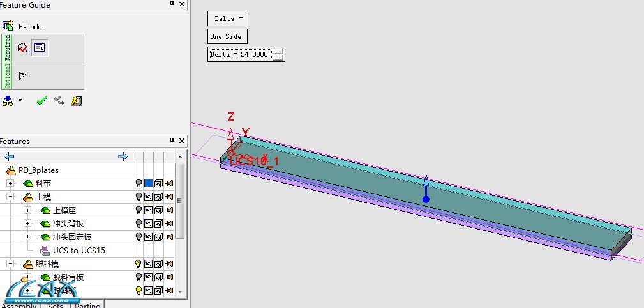Expand the 料带 tree node
Viewport: 644px width, 308px height.
(10, 184)
